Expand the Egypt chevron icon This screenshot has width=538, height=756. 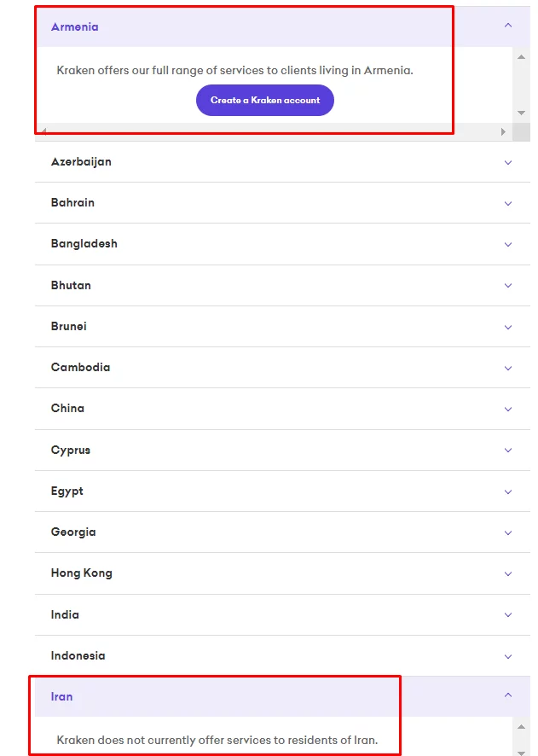[508, 491]
